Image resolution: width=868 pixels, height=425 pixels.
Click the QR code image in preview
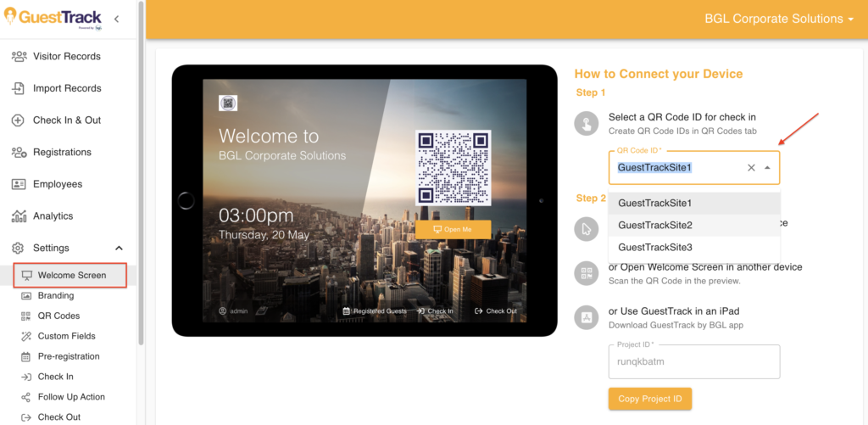tap(453, 166)
